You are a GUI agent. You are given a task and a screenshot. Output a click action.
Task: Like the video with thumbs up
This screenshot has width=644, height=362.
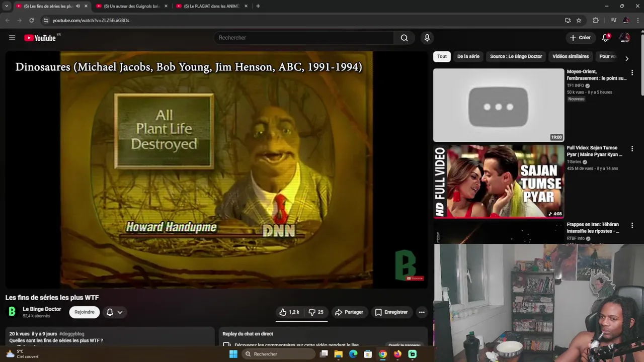click(x=290, y=312)
